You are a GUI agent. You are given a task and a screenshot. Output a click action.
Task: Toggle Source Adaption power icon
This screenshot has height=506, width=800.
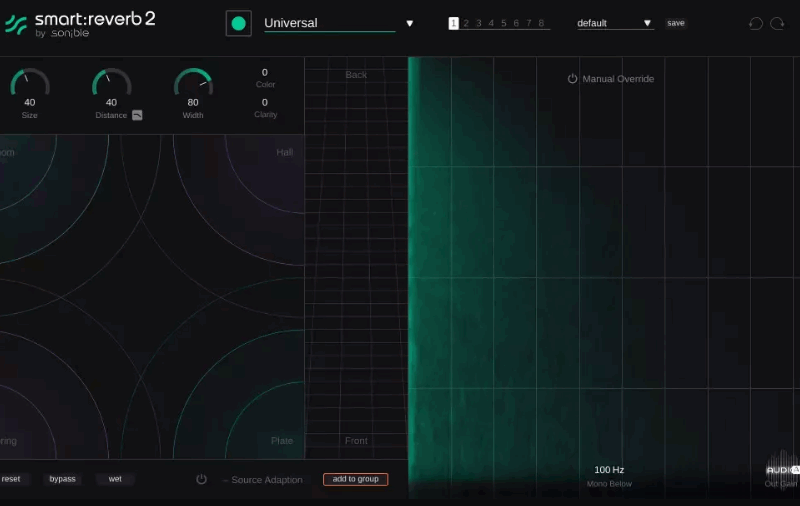coord(202,479)
